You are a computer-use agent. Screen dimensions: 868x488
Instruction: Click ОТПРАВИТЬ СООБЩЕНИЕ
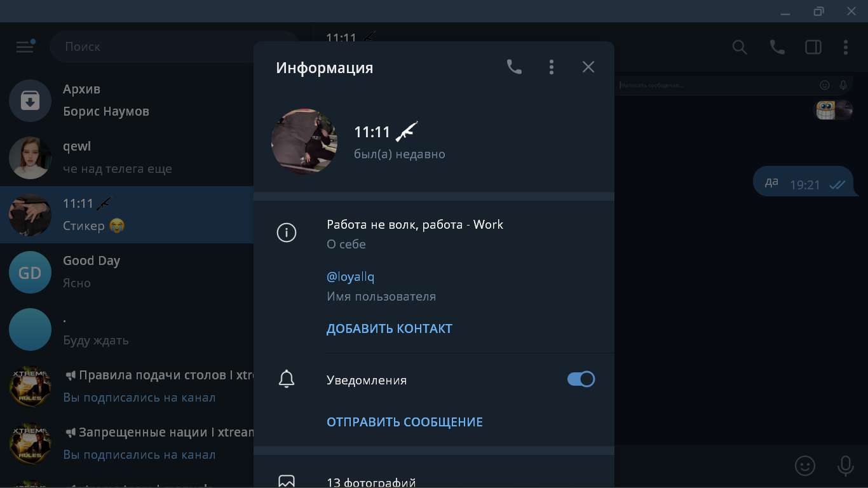click(x=405, y=422)
